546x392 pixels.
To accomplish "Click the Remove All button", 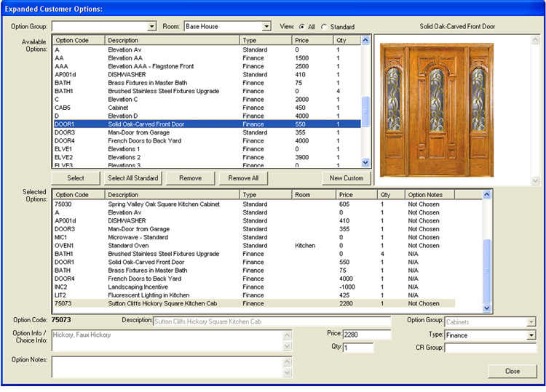I will click(243, 178).
